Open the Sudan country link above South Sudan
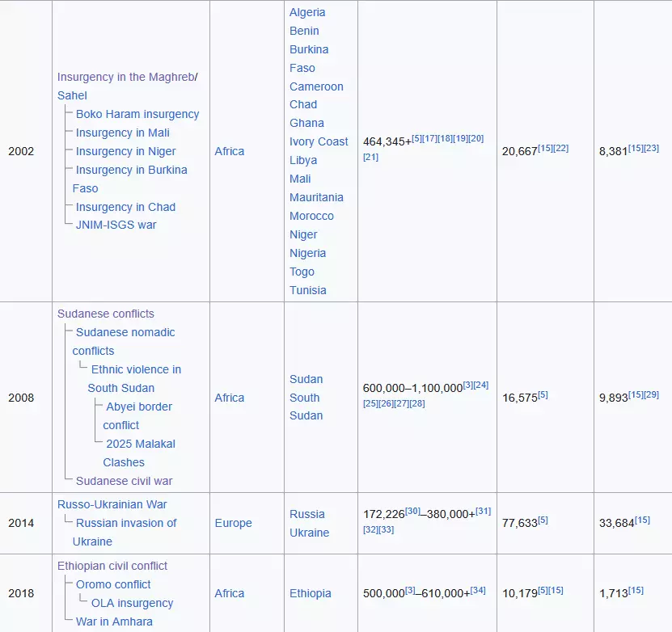The width and height of the screenshot is (672, 632). [306, 379]
